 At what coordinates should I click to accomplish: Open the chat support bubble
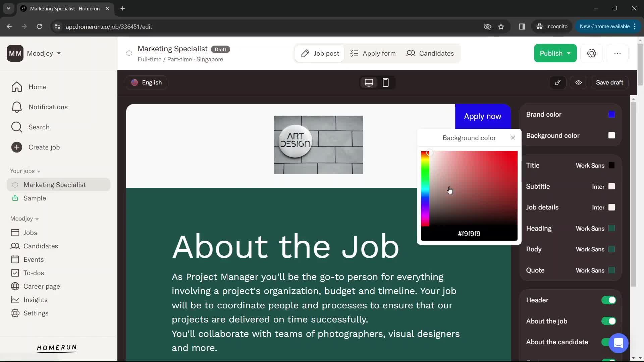[x=619, y=343]
